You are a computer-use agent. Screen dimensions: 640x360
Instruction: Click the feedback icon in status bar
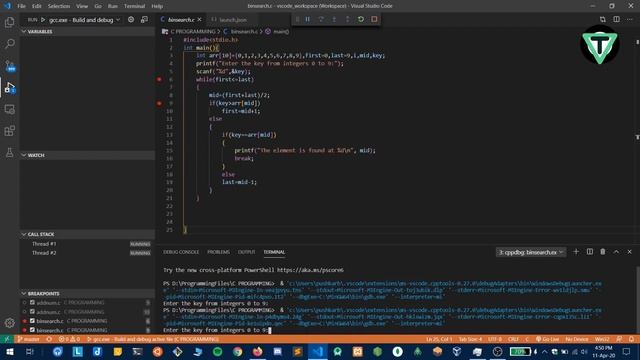pos(619,339)
